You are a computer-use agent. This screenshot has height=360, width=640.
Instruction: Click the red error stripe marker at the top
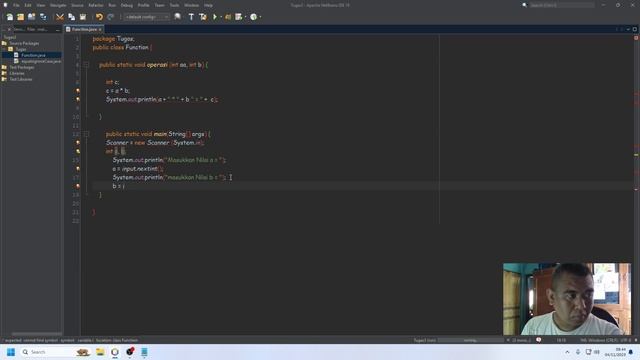(636, 38)
